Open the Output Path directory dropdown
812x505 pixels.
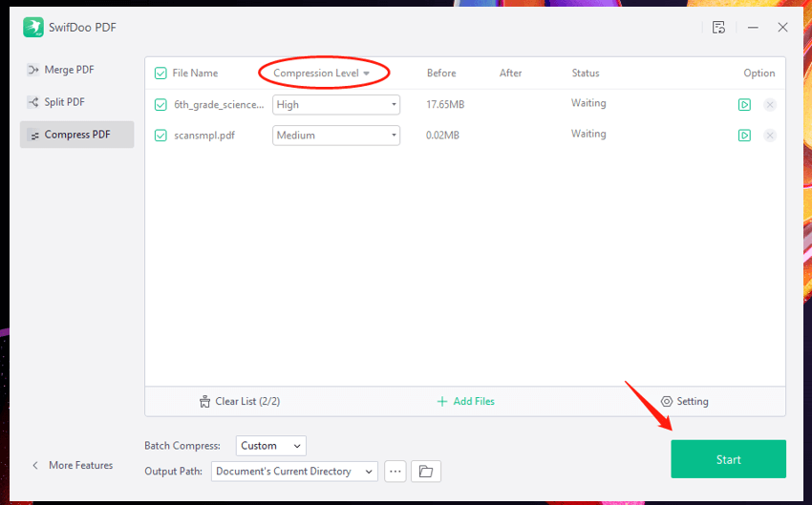coord(294,472)
